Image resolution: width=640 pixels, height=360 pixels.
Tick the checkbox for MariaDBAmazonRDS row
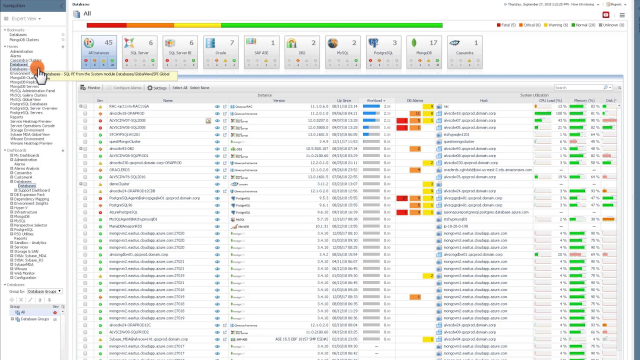pyautogui.click(x=85, y=227)
